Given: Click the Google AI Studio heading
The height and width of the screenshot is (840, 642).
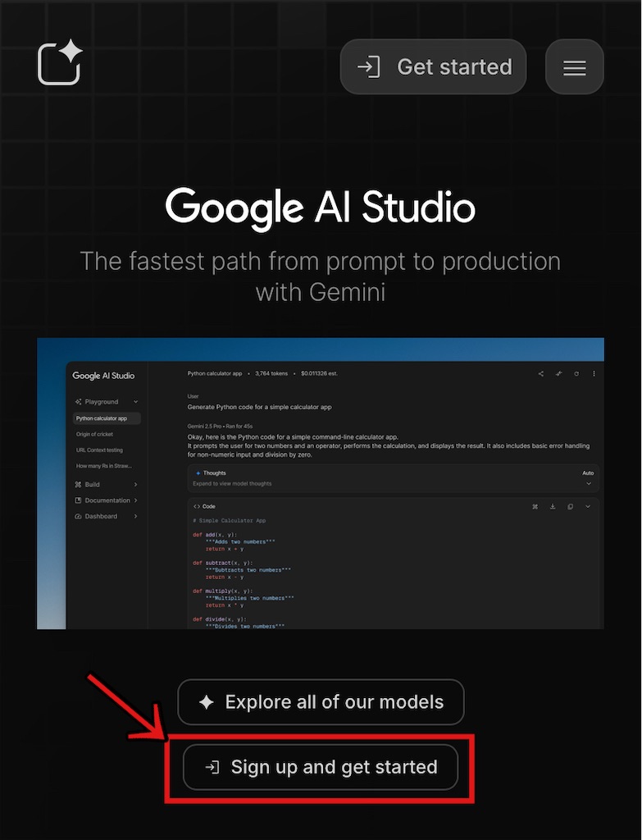Looking at the screenshot, I should click(x=321, y=208).
